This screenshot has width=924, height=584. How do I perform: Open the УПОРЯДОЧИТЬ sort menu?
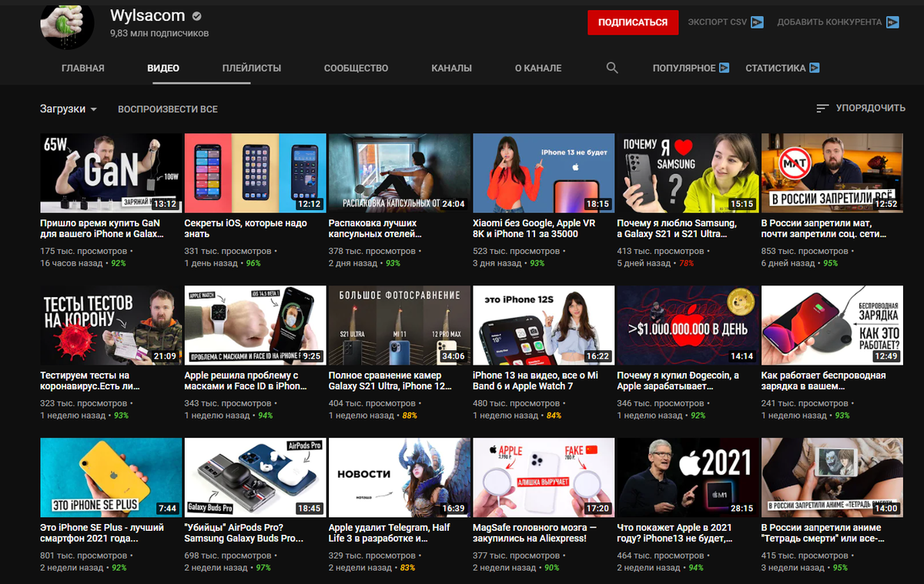861,109
